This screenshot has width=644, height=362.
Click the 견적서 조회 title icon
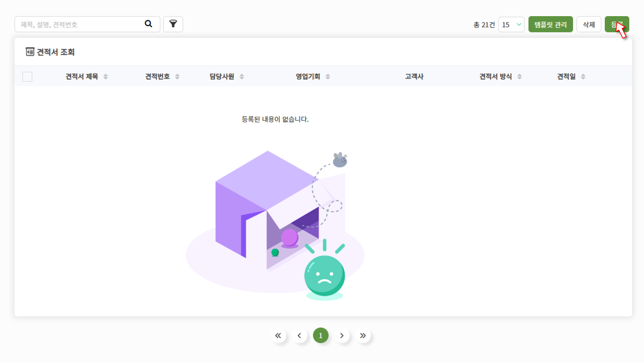[x=30, y=52]
